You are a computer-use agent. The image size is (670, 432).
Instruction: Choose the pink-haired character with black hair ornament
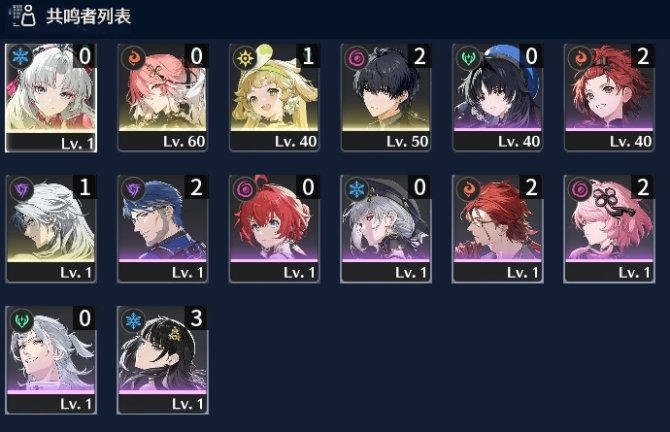tap(609, 218)
